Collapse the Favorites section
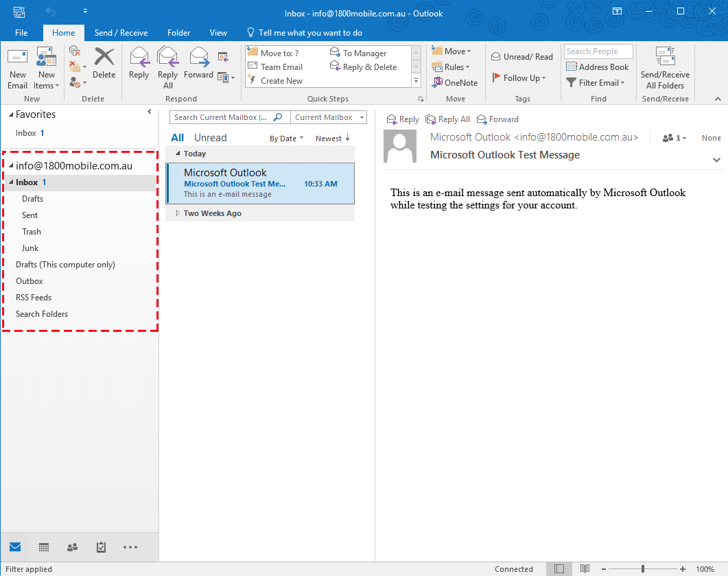The image size is (728, 576). (11, 115)
